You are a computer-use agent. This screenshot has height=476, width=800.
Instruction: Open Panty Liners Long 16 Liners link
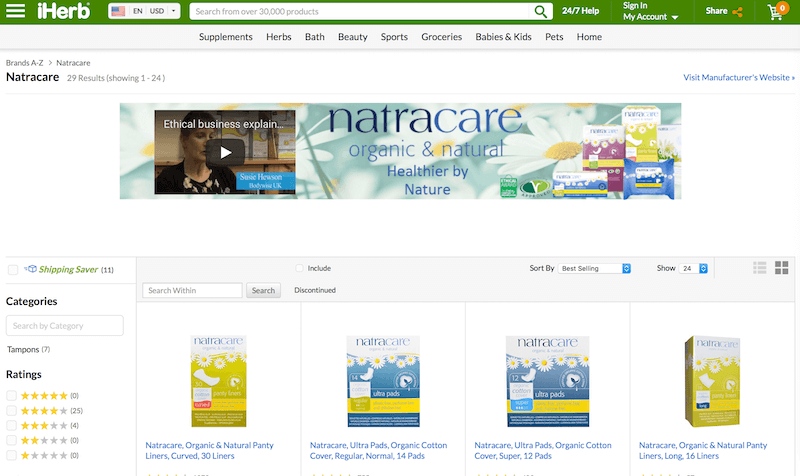point(703,450)
